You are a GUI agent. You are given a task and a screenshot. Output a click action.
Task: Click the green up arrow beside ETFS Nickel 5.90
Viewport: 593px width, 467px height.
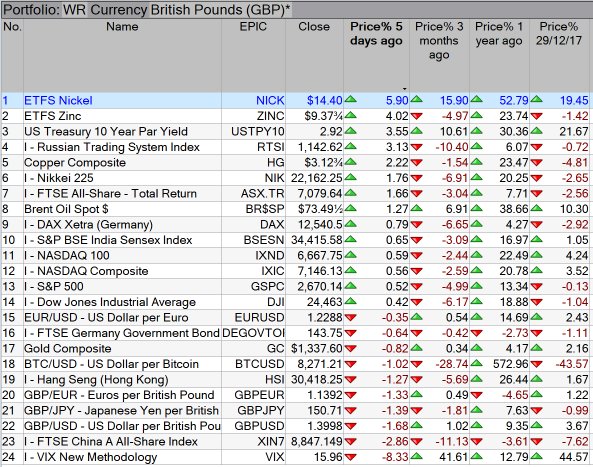pos(351,100)
